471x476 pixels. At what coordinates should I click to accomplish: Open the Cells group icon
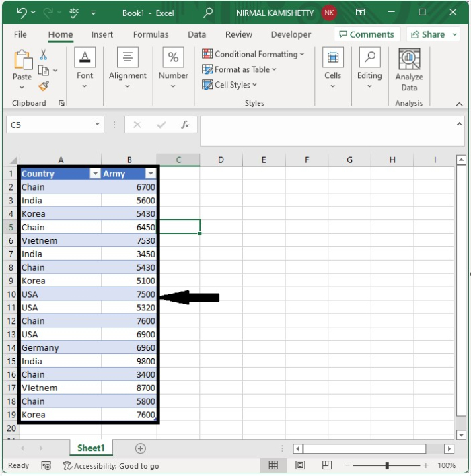(333, 57)
